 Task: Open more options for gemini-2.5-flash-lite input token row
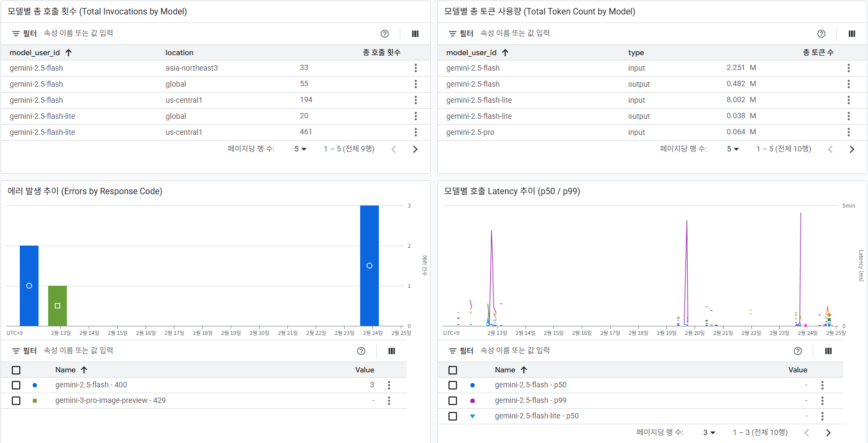tap(849, 100)
